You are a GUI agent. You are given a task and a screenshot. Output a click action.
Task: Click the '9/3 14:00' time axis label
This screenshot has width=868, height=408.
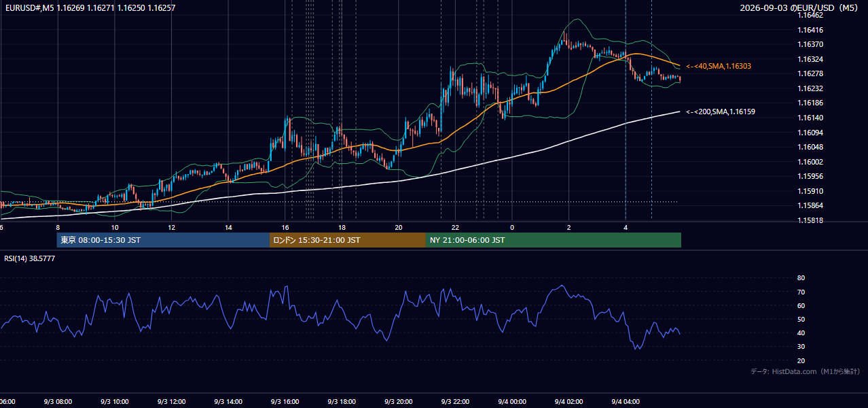[x=228, y=401]
